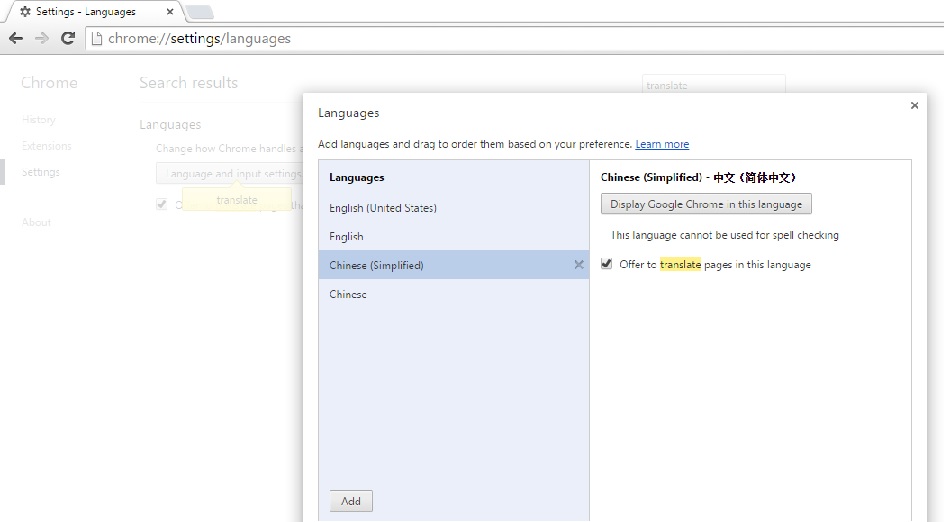Open a new tab button
This screenshot has width=944, height=522.
click(x=199, y=11)
